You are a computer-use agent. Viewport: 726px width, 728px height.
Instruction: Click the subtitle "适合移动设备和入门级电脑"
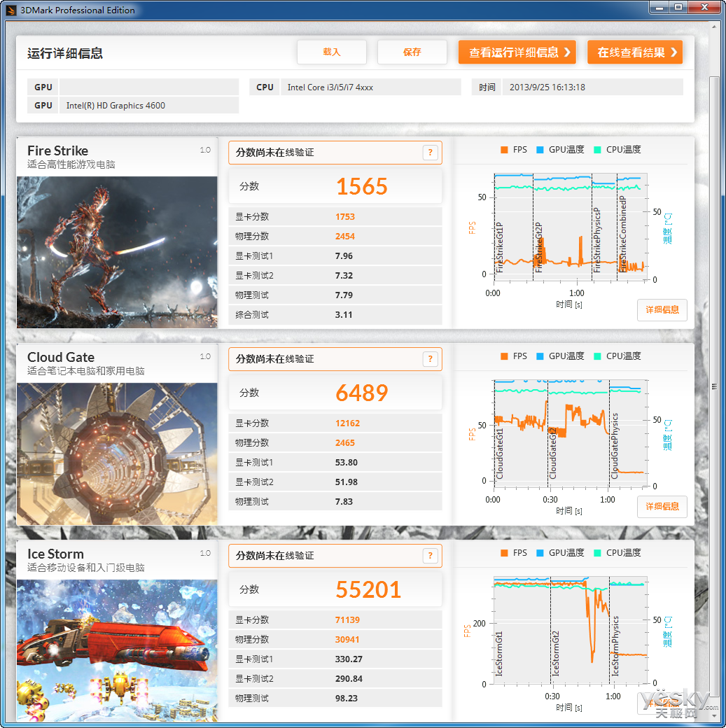86,568
